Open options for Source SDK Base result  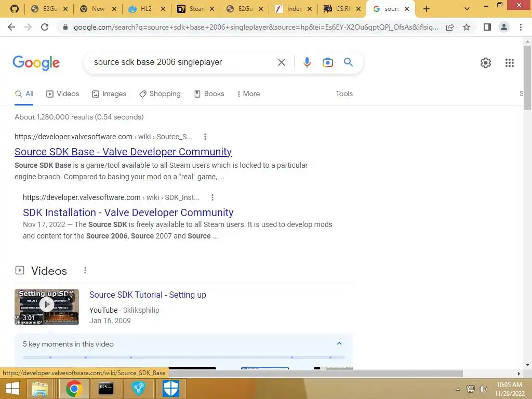205,137
